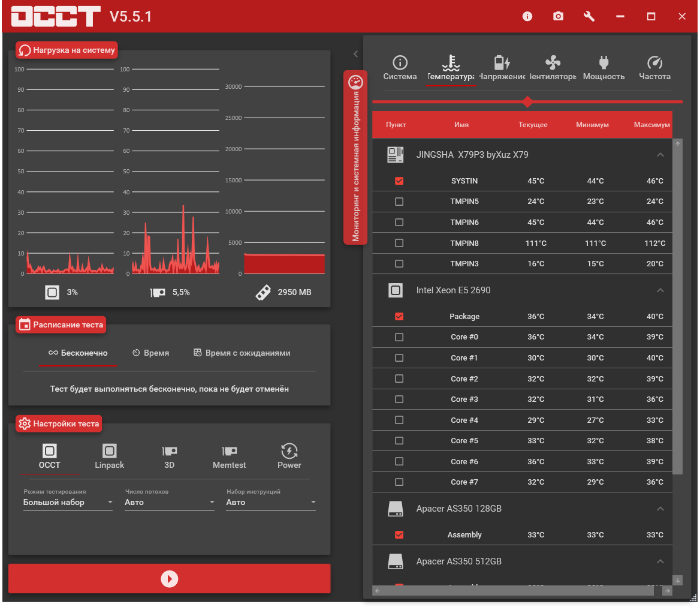The height and width of the screenshot is (610, 700).
Task: Click the gear icon in Настройки теста header
Action: point(25,423)
